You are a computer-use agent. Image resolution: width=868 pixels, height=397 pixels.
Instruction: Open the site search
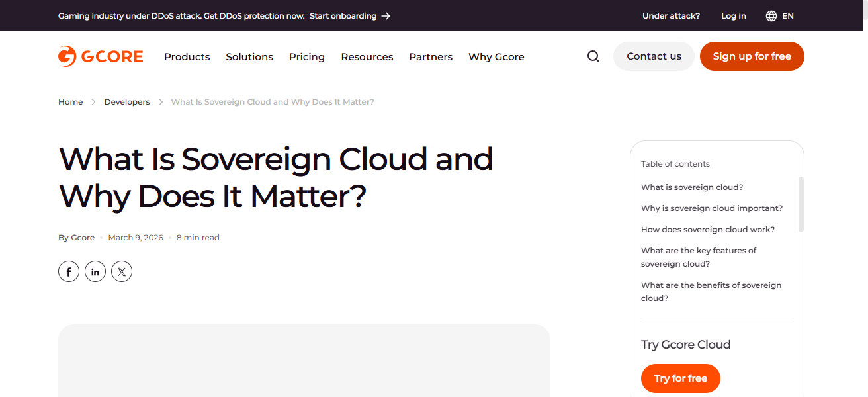pyautogui.click(x=593, y=56)
